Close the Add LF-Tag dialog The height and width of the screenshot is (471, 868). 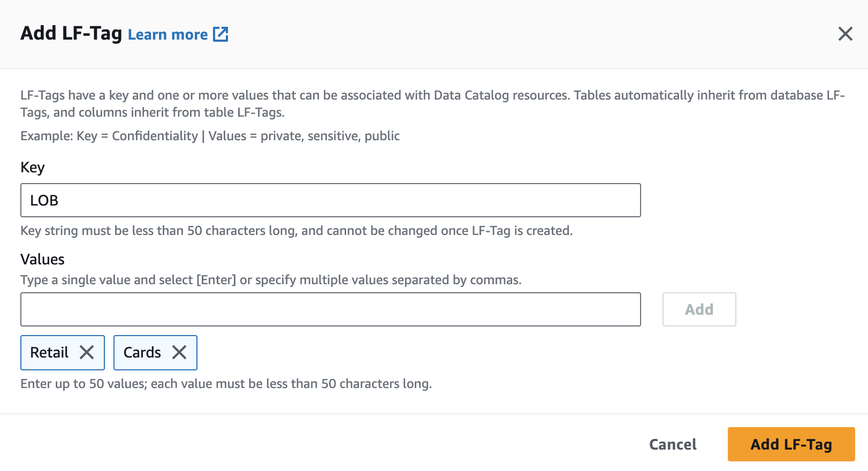(x=845, y=34)
